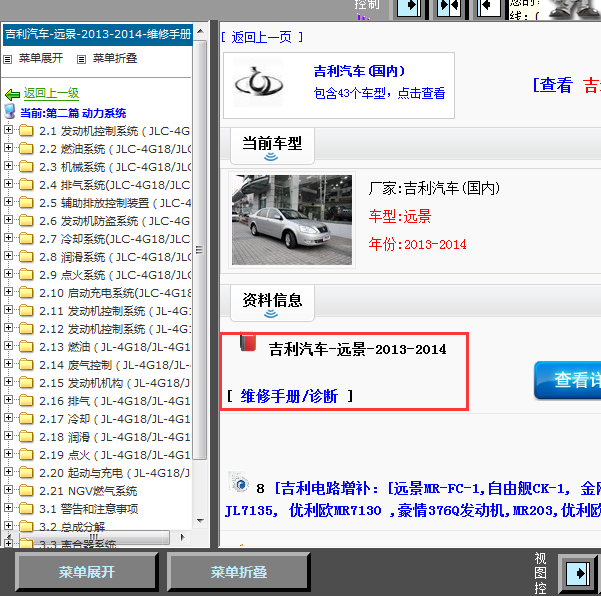Click folder icon of 3.1 警告和注意事项
This screenshot has height=596, width=601.
pyautogui.click(x=26, y=509)
